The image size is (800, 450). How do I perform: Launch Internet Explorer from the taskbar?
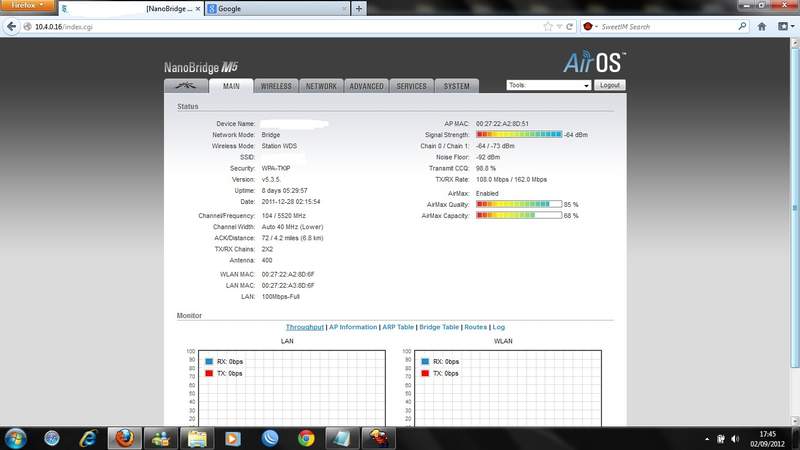point(88,438)
